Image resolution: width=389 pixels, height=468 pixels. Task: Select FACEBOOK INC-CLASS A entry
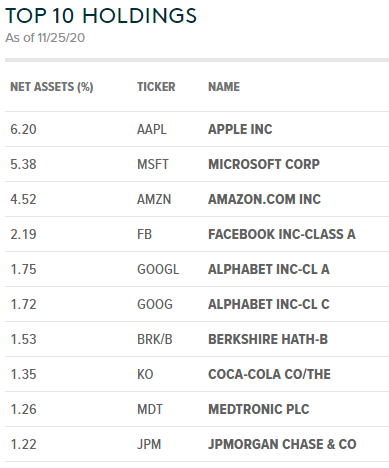click(282, 234)
